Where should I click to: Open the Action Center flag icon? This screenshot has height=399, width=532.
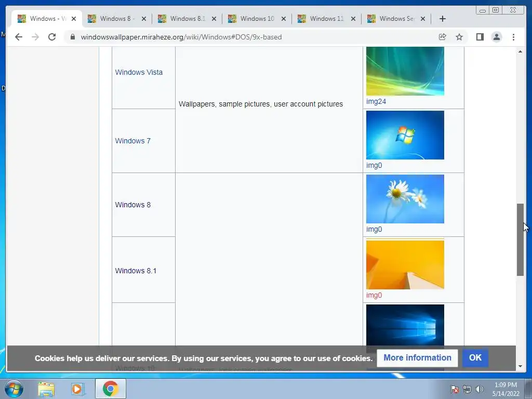[x=455, y=389]
